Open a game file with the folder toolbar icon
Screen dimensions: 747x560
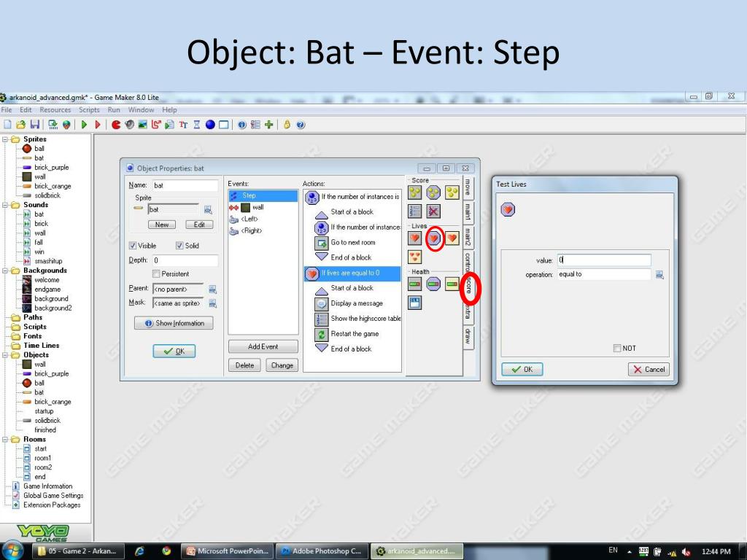click(x=20, y=125)
